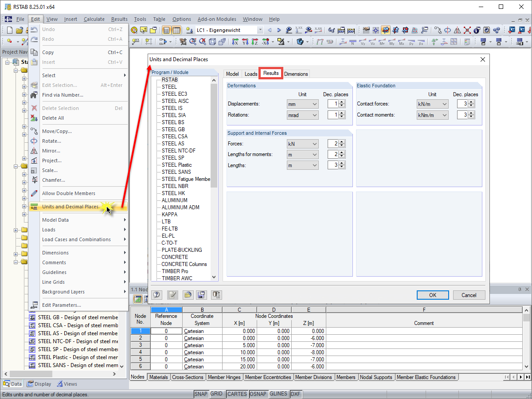This screenshot has width=532, height=399.
Task: Open the LC1 - Eigengewicht load case dropdown
Action: coord(260,30)
